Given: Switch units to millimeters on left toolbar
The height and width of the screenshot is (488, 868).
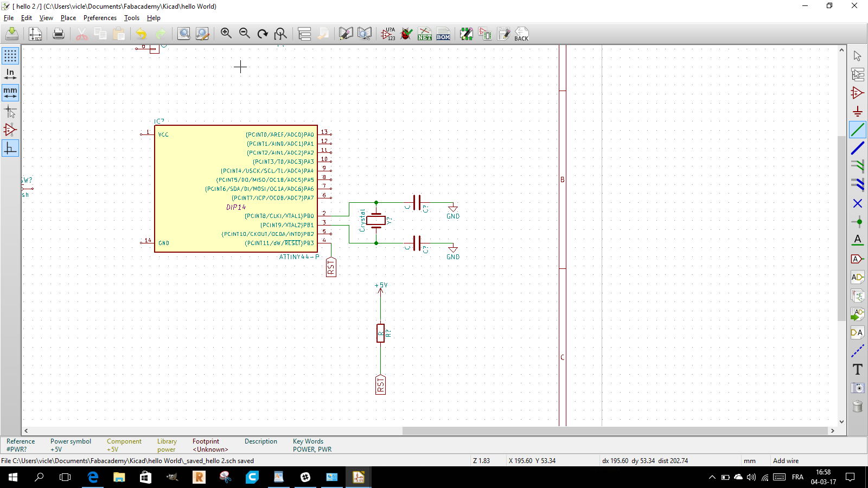Looking at the screenshot, I should (x=10, y=93).
